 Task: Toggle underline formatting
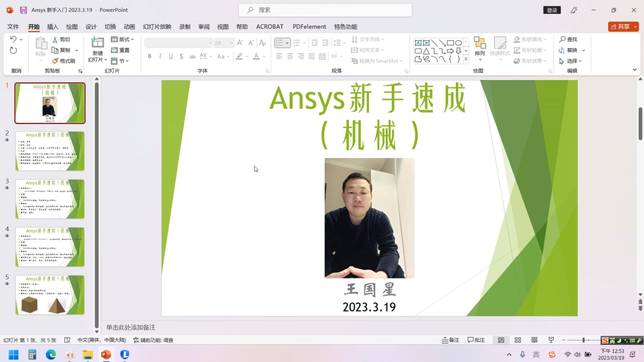(171, 56)
